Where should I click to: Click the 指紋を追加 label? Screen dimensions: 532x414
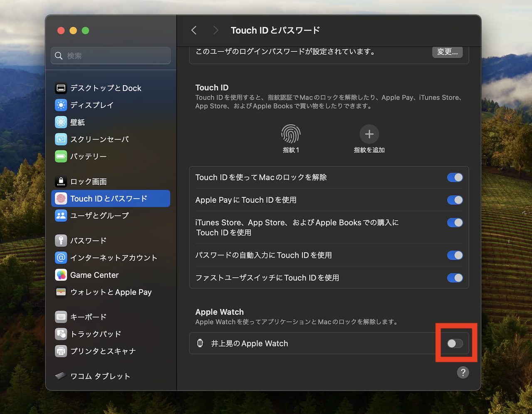369,150
